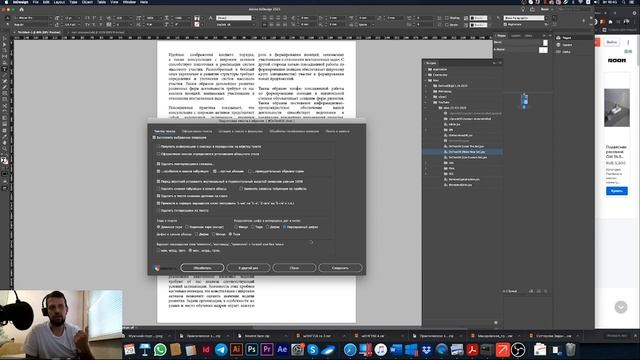Click the InDesign home icon under the menu bar
The width and height of the screenshot is (640, 360).
pos(21,9)
